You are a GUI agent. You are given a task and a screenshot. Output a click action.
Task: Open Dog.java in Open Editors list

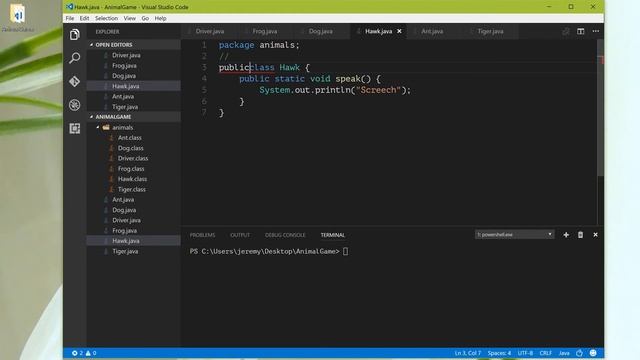[x=133, y=76]
